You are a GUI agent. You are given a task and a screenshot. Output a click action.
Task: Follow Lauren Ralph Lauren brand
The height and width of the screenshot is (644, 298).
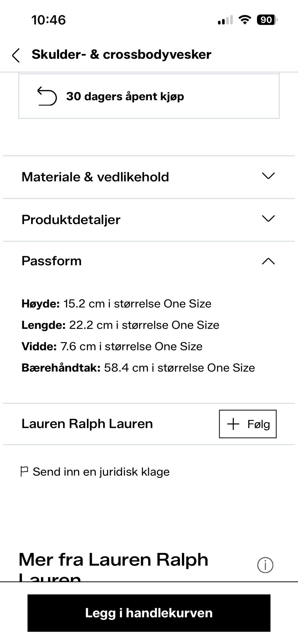coord(247,424)
